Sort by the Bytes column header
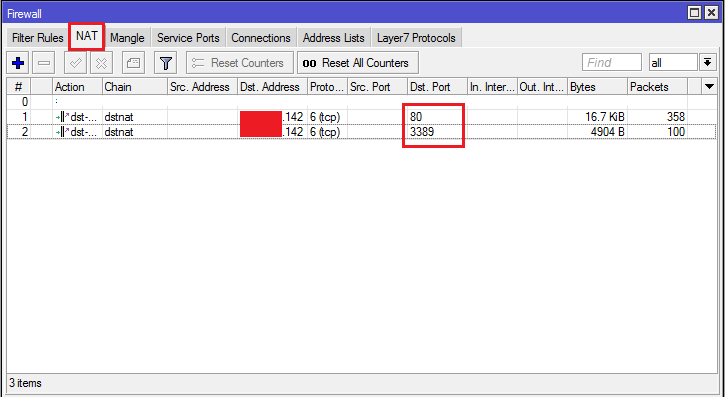 pyautogui.click(x=597, y=87)
